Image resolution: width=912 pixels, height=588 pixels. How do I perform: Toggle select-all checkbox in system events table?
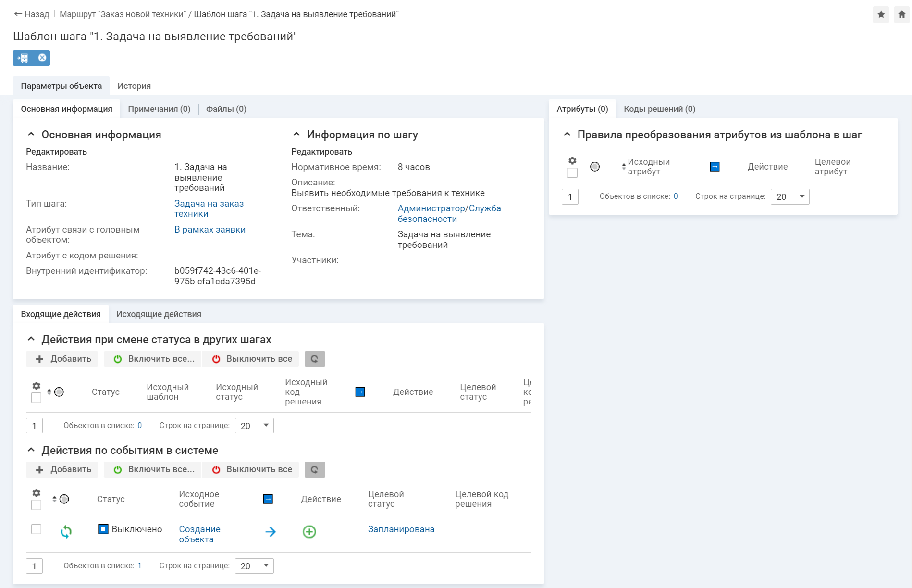pos(36,505)
